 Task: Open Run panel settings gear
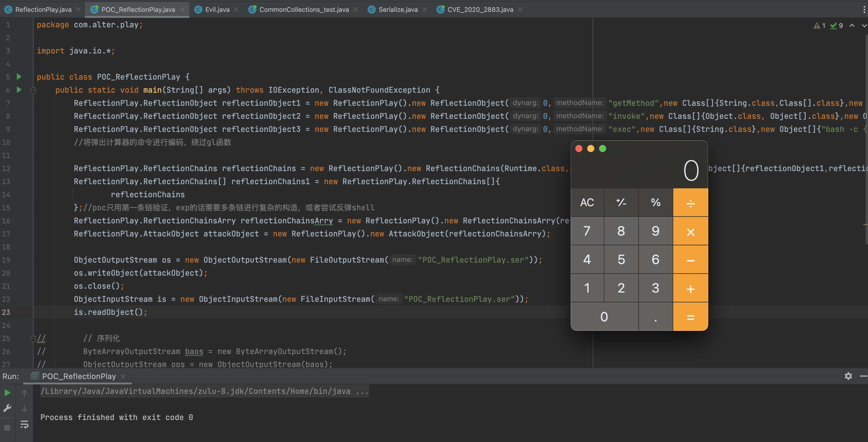(848, 376)
